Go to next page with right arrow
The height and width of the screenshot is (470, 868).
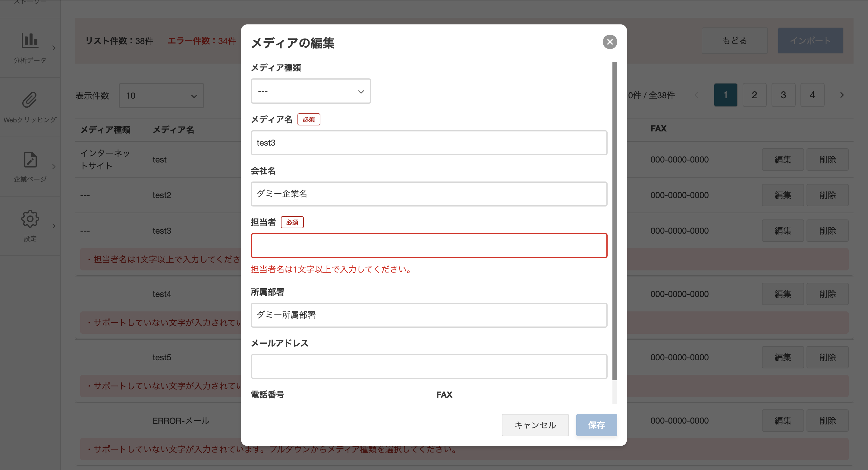coord(842,95)
